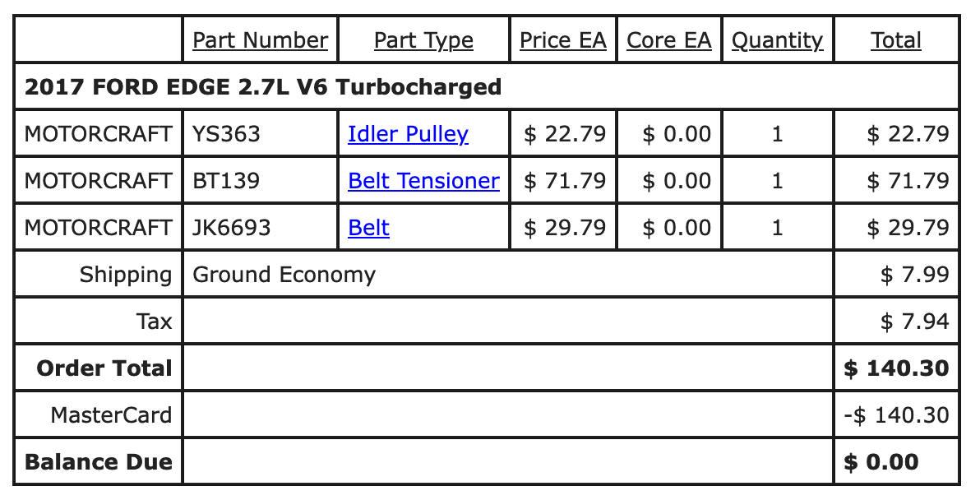The width and height of the screenshot is (980, 500).
Task: Select part number YS363
Action: click(226, 134)
